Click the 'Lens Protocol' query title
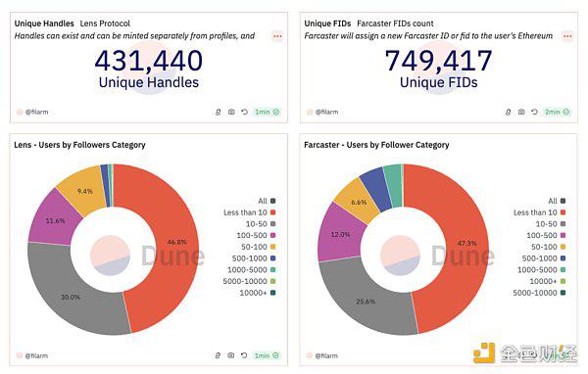Screen dimensions: 588x374 pyautogui.click(x=105, y=23)
